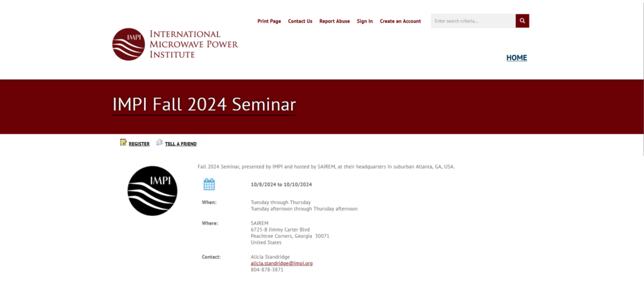Select Report Abuse in top menu
This screenshot has height=292, width=644.
point(335,21)
